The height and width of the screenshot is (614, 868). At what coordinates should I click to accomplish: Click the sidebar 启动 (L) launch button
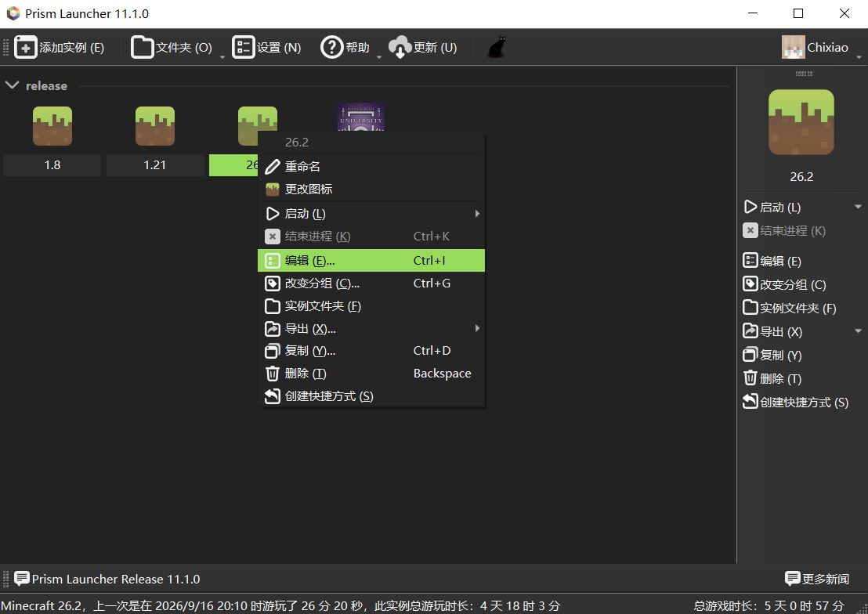(x=772, y=207)
